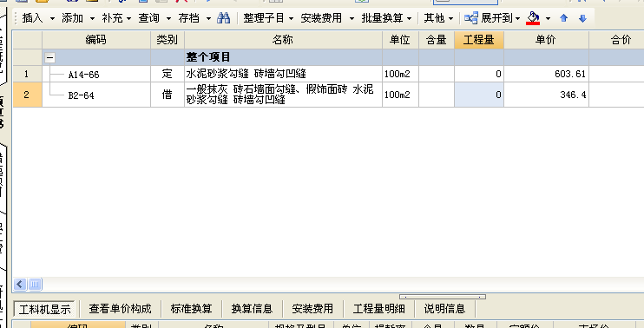Click the highlighted 工程量 cell of B2-64 row
The height and width of the screenshot is (328, 644).
pos(479,95)
